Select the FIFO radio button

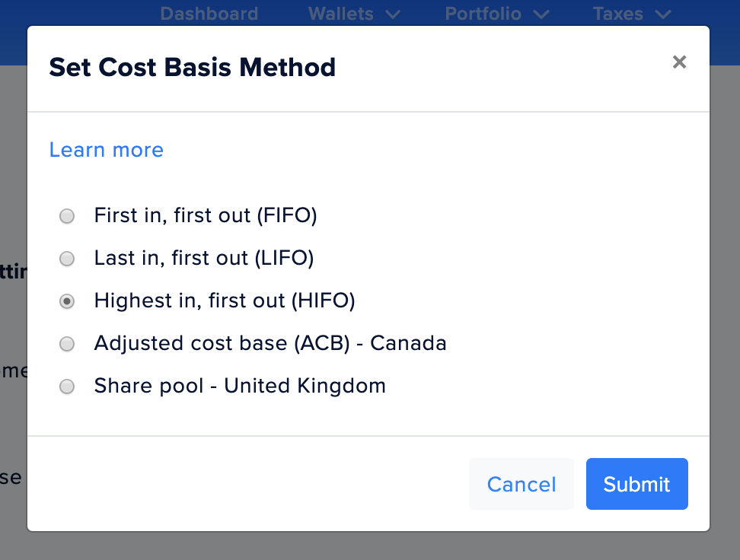tap(67, 216)
